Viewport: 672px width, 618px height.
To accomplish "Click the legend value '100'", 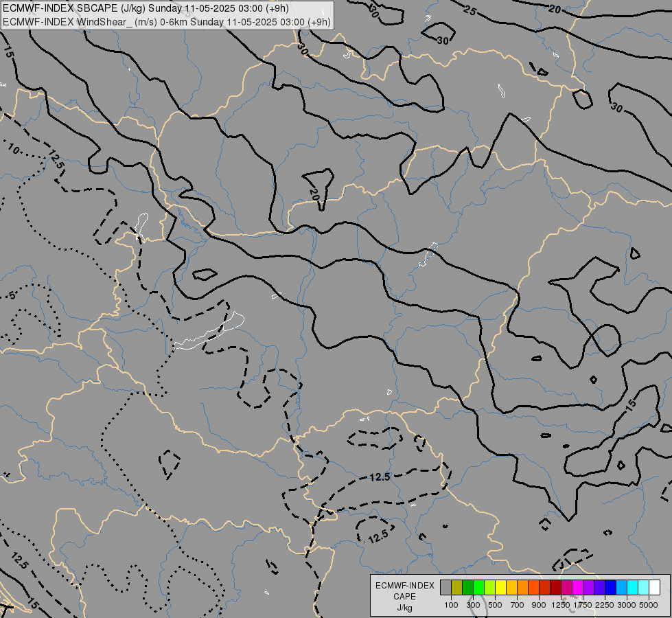I will tap(451, 605).
